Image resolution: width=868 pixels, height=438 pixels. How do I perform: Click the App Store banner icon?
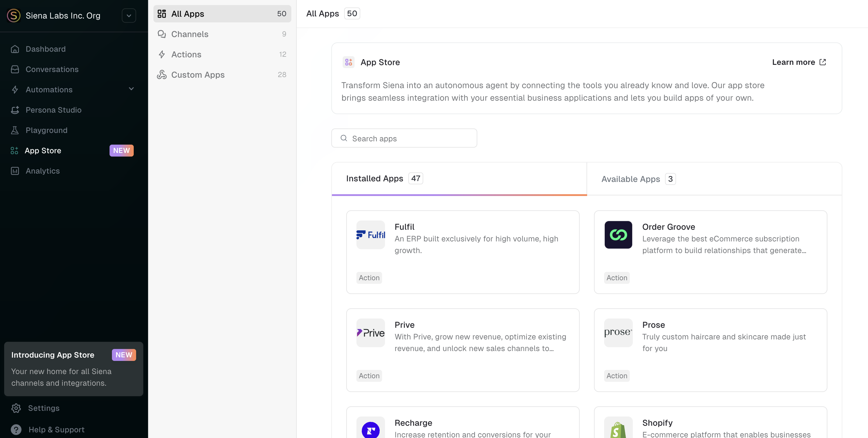tap(348, 62)
